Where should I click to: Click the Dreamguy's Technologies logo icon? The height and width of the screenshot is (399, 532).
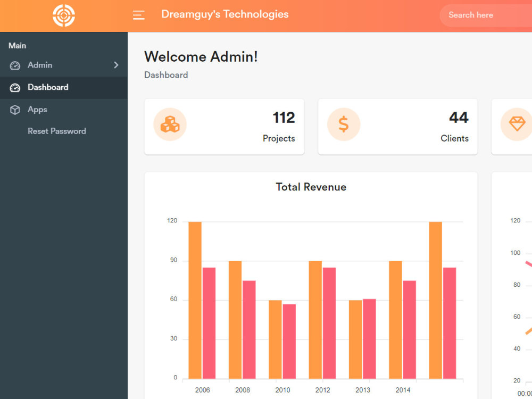tap(64, 15)
